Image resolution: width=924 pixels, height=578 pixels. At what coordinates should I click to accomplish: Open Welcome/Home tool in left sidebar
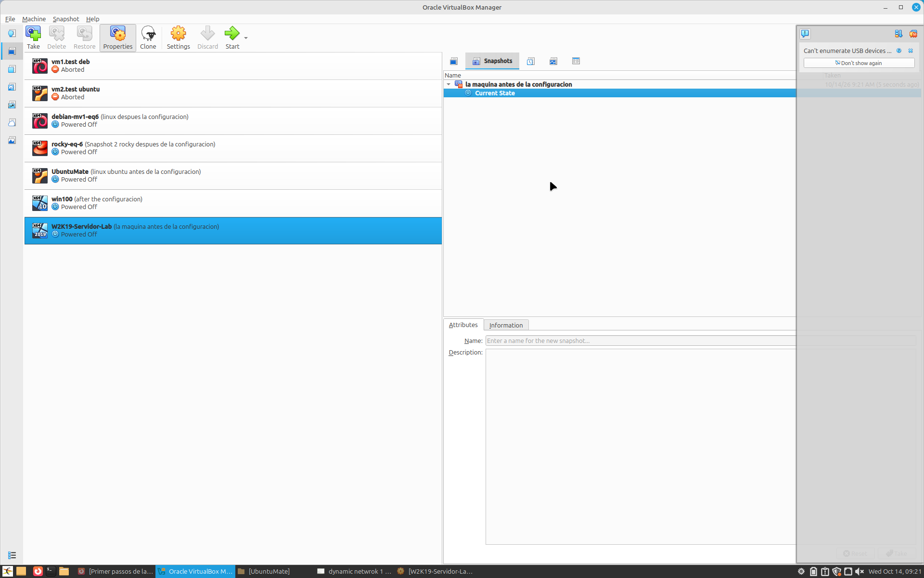(x=12, y=33)
